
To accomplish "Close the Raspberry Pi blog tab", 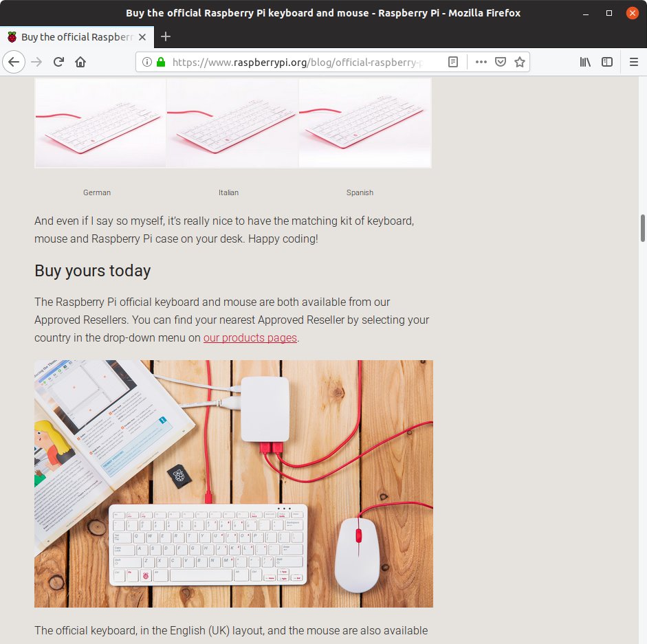I will pyautogui.click(x=142, y=37).
